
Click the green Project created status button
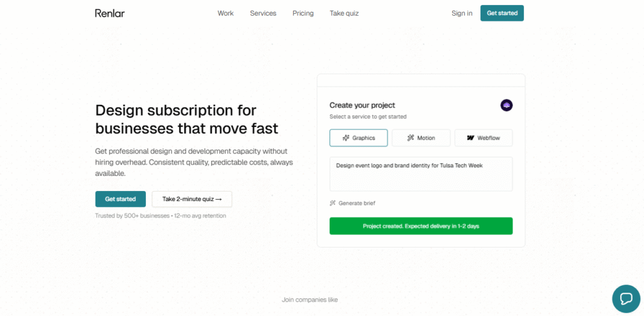point(421,226)
